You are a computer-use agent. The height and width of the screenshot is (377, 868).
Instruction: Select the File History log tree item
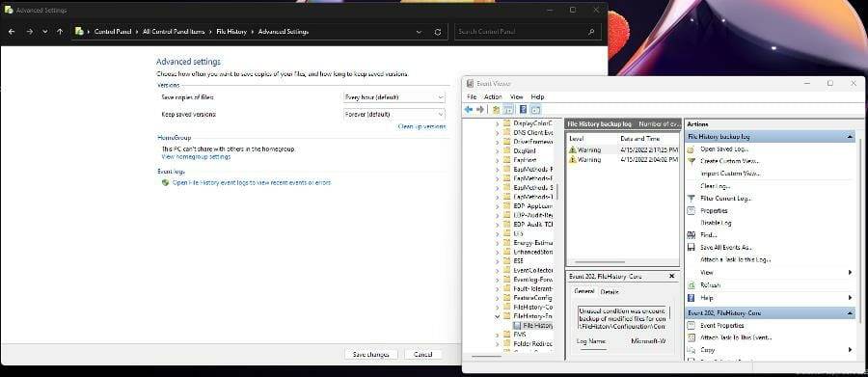(532, 326)
